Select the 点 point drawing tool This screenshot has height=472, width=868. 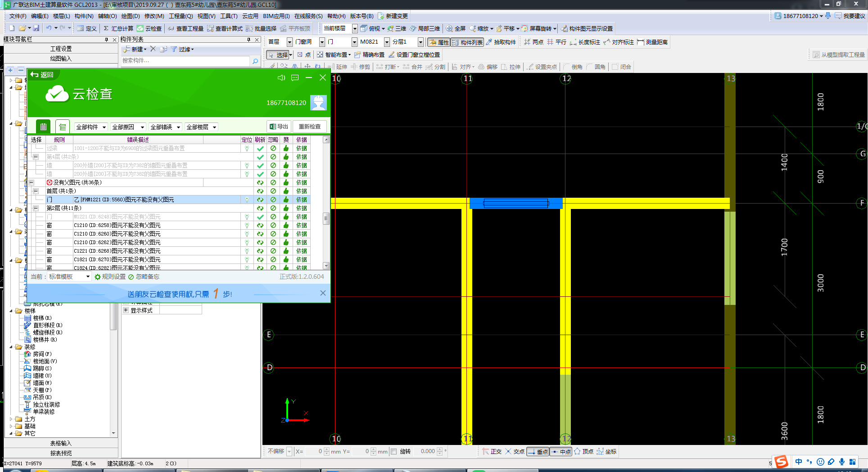coord(304,54)
